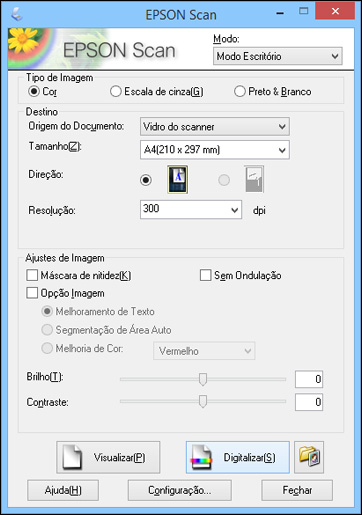This screenshot has height=515, width=362.
Task: Click the landscape orientation document icon
Action: click(254, 179)
